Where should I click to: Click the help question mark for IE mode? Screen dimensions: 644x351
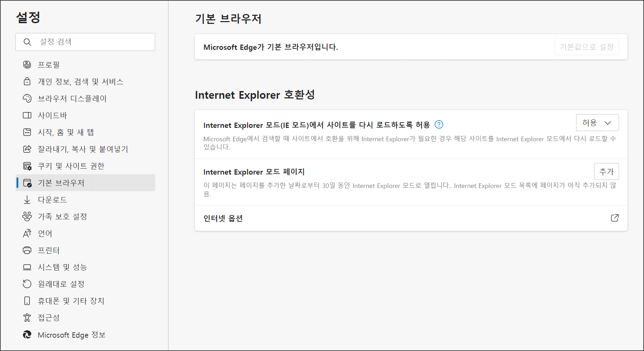pos(439,124)
